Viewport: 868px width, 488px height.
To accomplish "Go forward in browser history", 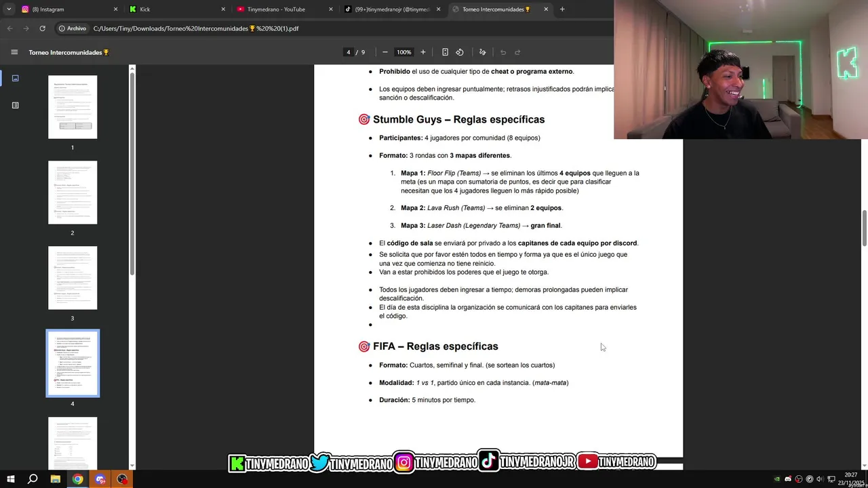I will [x=26, y=28].
